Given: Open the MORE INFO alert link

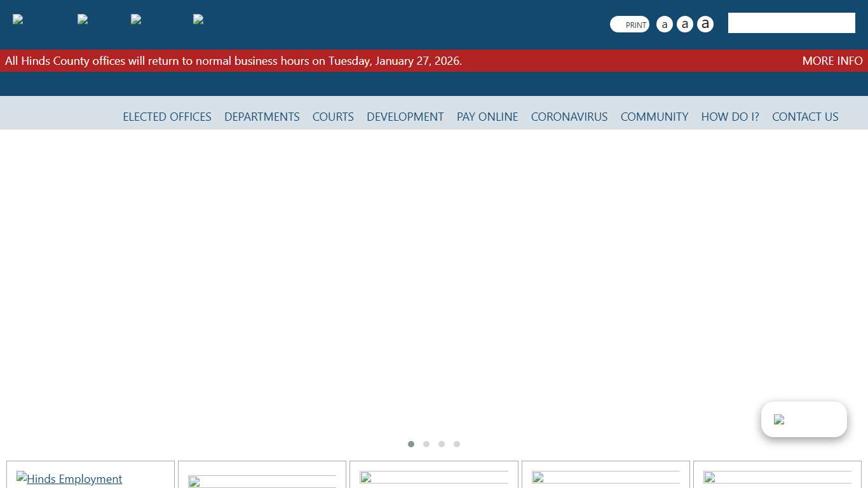Looking at the screenshot, I should coord(832,61).
